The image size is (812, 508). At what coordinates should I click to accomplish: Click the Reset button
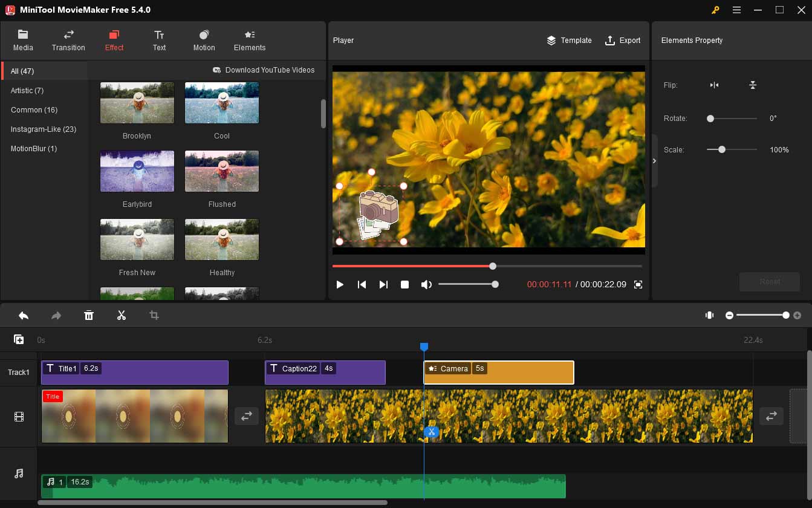click(x=770, y=282)
